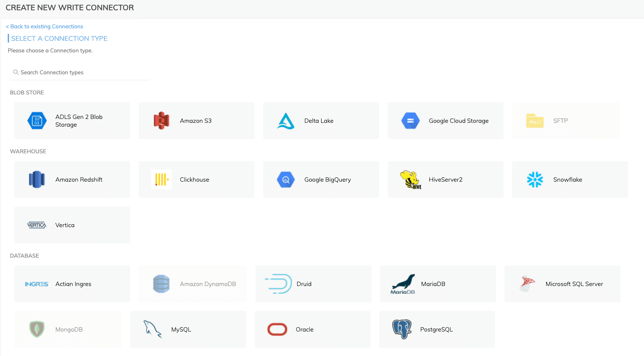Click the "MongoDB" label
Screen dimensions: 644x356
click(x=69, y=329)
